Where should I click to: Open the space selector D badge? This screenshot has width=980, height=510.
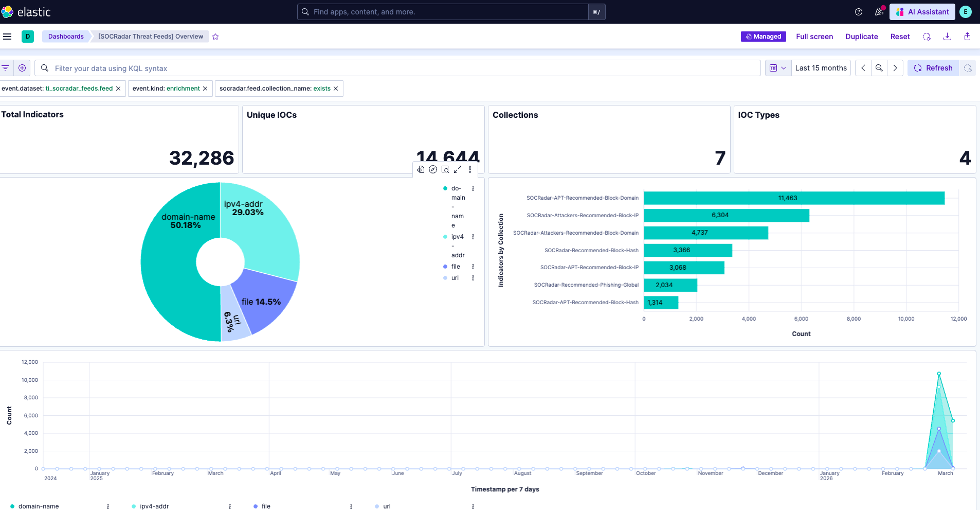coord(28,37)
